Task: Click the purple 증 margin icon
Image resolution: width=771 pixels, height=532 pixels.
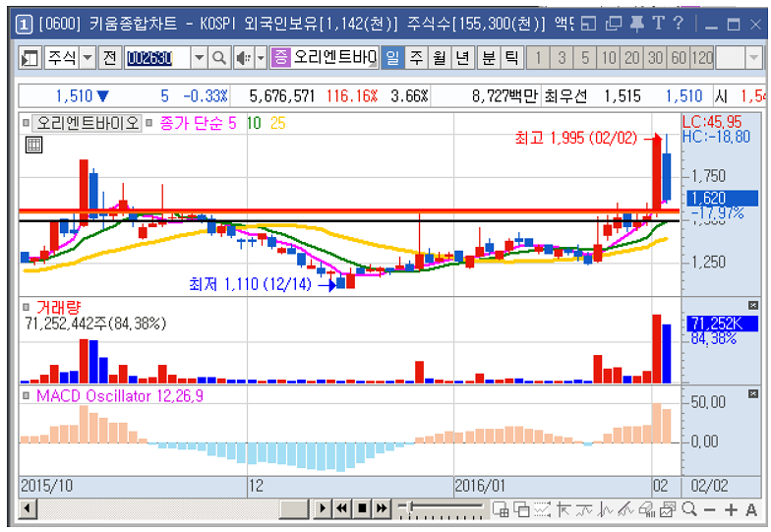Action: [281, 57]
